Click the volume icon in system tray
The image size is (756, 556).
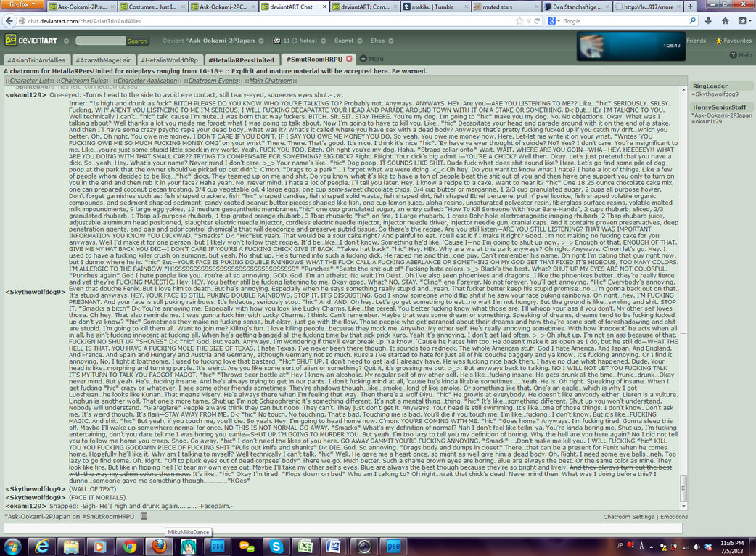tap(697, 547)
